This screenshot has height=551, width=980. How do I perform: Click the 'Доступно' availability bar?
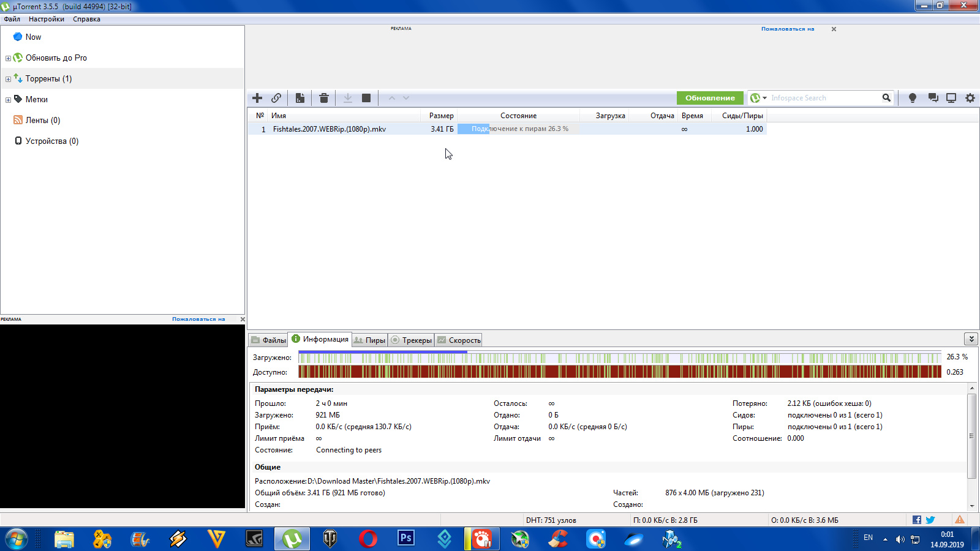point(620,372)
